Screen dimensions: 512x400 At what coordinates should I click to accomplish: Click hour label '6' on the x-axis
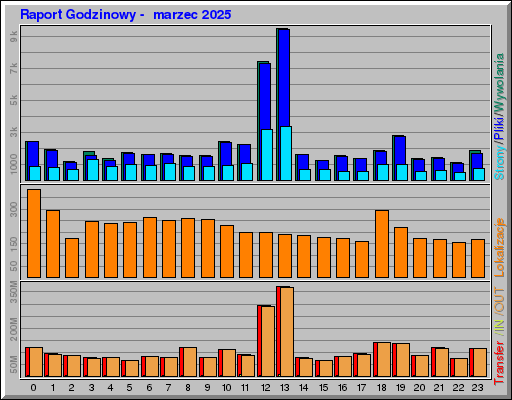[149, 388]
